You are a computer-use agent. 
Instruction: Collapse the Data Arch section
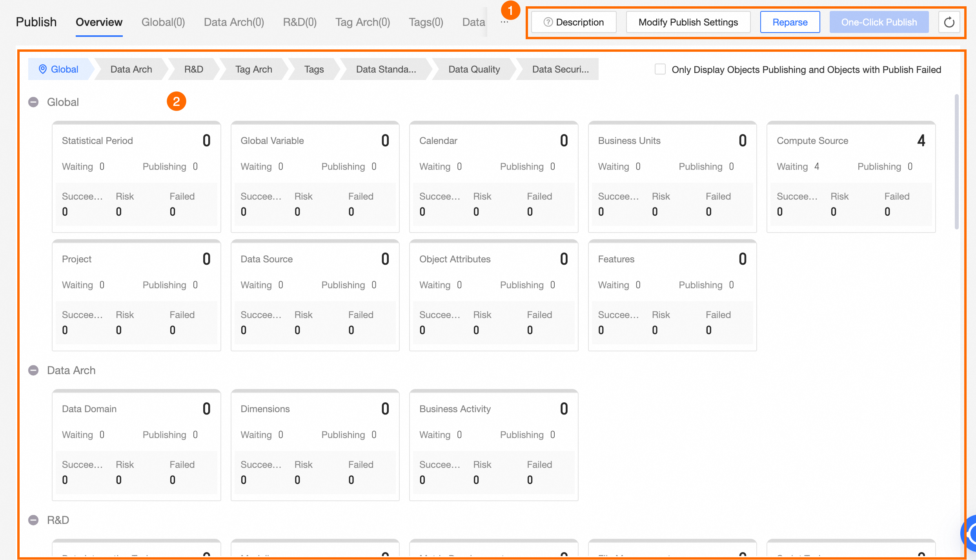pyautogui.click(x=34, y=371)
